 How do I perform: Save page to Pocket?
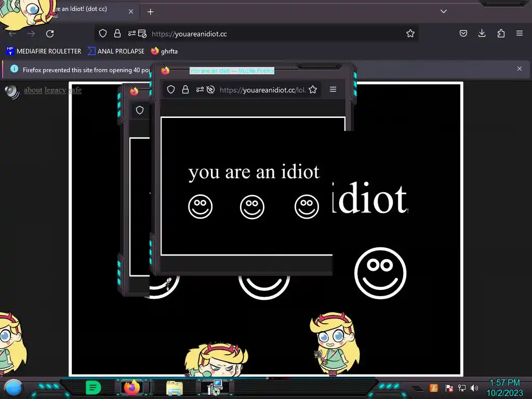463,33
